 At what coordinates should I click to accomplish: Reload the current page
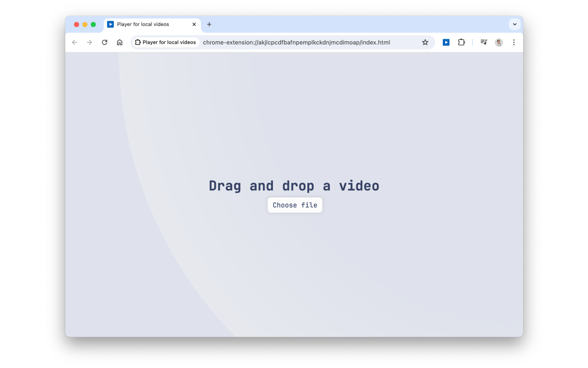coord(104,42)
